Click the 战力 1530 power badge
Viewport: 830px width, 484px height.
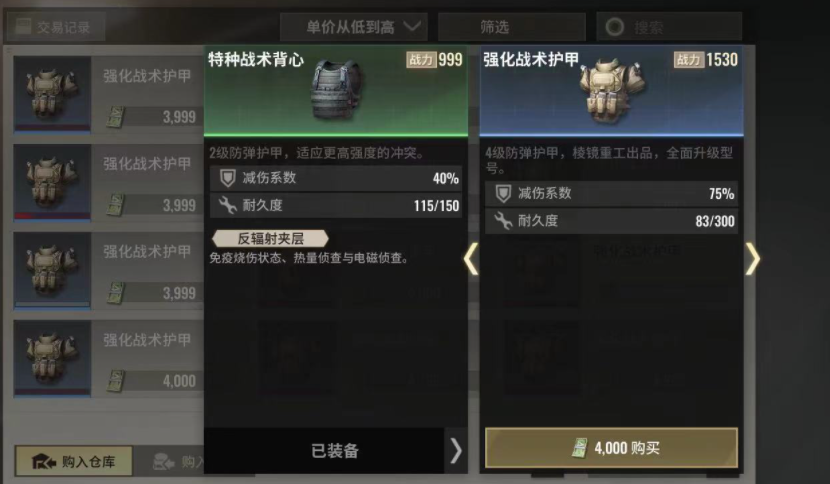coord(706,60)
